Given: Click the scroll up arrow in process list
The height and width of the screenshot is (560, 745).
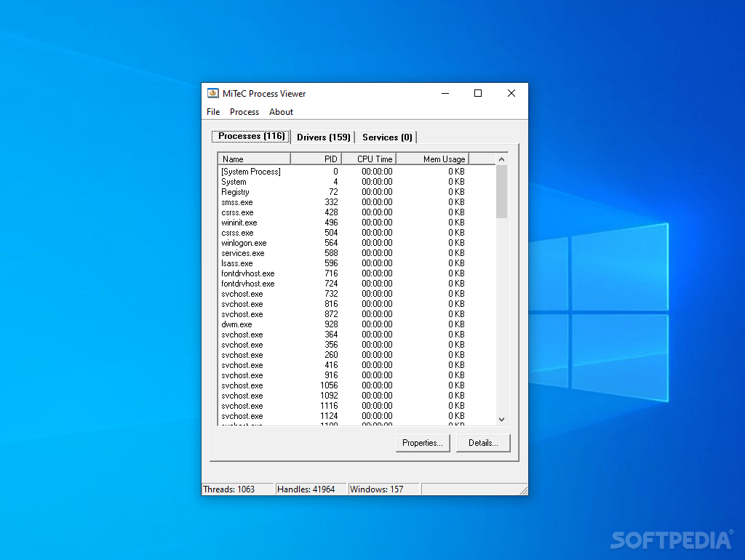Looking at the screenshot, I should pyautogui.click(x=501, y=158).
